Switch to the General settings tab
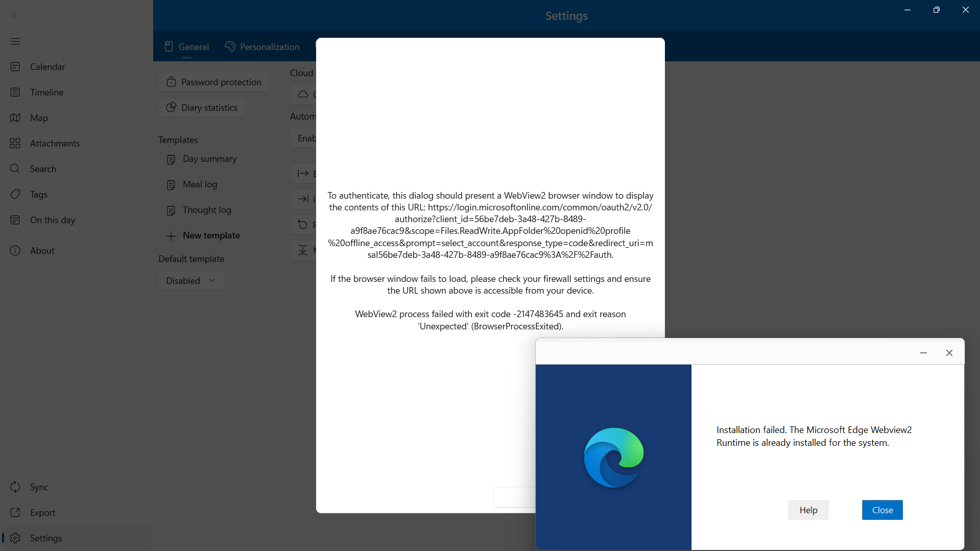 tap(186, 46)
